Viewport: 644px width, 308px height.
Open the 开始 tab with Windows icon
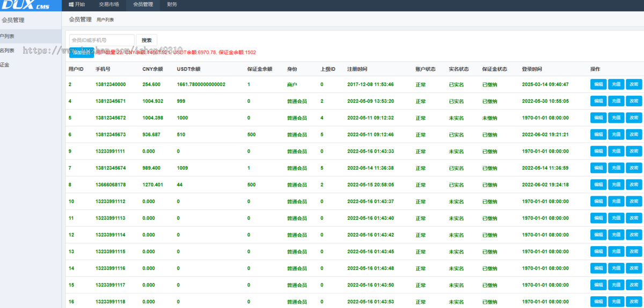77,4
